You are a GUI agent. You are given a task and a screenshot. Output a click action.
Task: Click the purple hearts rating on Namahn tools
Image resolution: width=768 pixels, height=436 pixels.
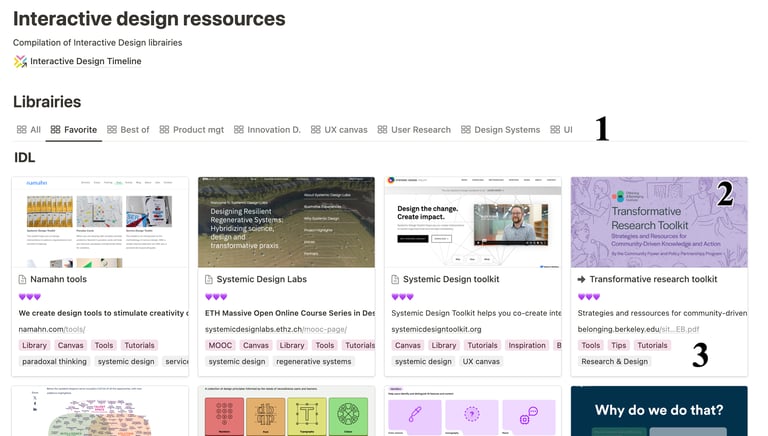pyautogui.click(x=29, y=297)
